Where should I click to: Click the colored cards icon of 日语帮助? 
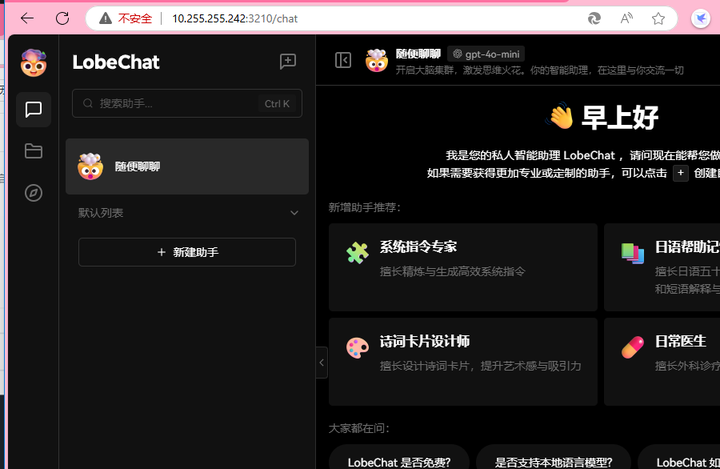[633, 253]
